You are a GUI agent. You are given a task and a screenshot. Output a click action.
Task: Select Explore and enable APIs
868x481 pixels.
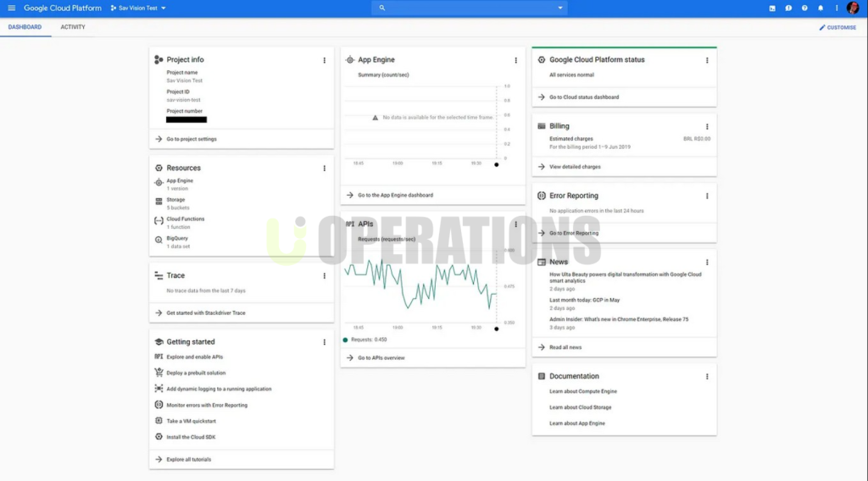tap(194, 357)
